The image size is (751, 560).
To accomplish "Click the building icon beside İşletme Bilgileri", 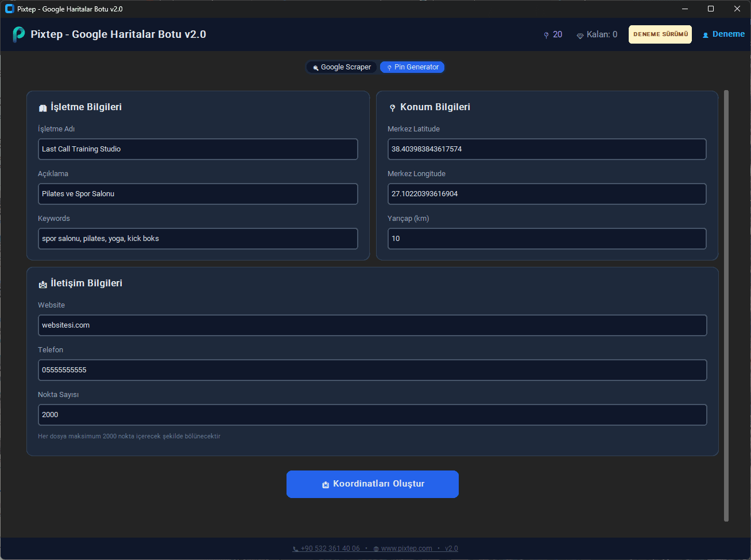I will pos(42,108).
